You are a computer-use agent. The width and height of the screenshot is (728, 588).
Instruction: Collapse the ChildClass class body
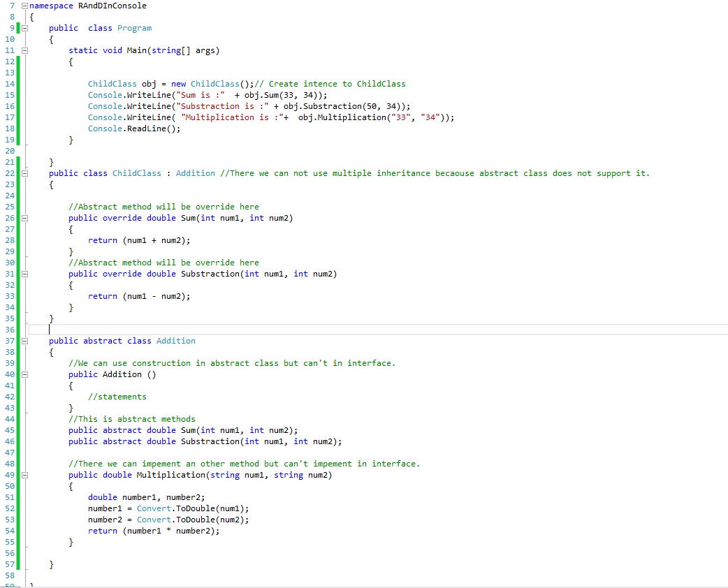(x=24, y=173)
